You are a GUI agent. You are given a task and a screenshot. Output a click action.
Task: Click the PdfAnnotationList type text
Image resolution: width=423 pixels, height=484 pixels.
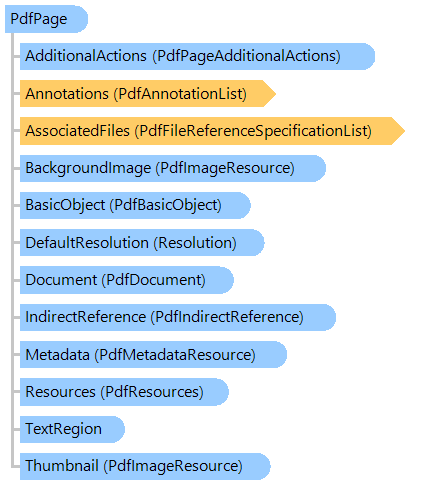tap(180, 94)
